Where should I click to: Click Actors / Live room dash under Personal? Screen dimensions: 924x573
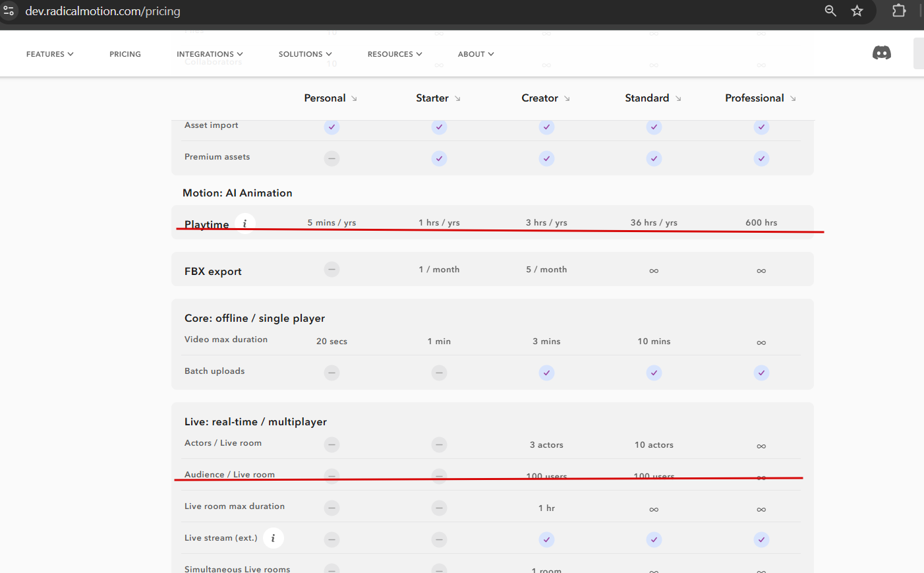[x=332, y=444]
